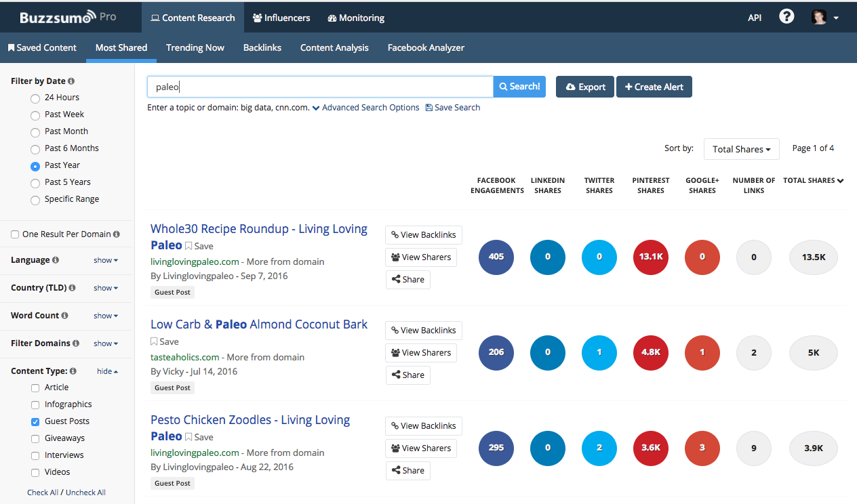
Task: Check the Infographics content type
Action: coord(35,405)
